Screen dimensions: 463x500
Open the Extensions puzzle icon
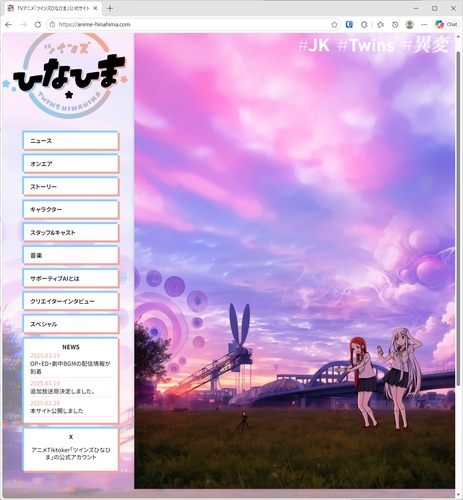click(x=364, y=24)
